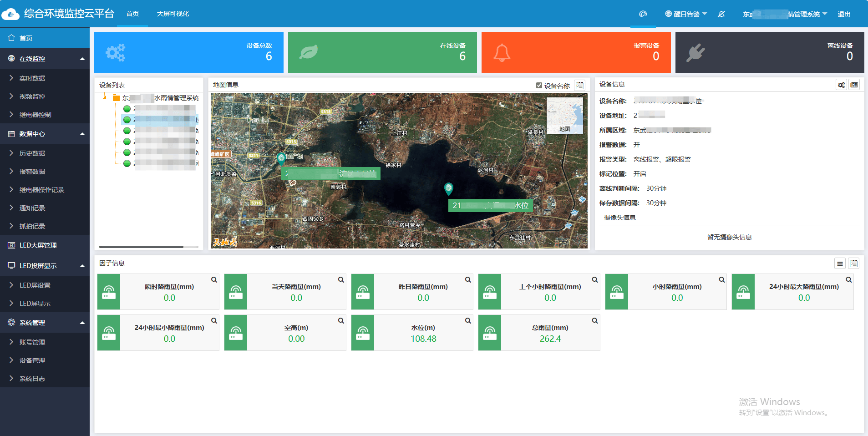Screen dimensions: 868x436
Task: Open 设备管理 in the sidebar
Action: point(32,360)
